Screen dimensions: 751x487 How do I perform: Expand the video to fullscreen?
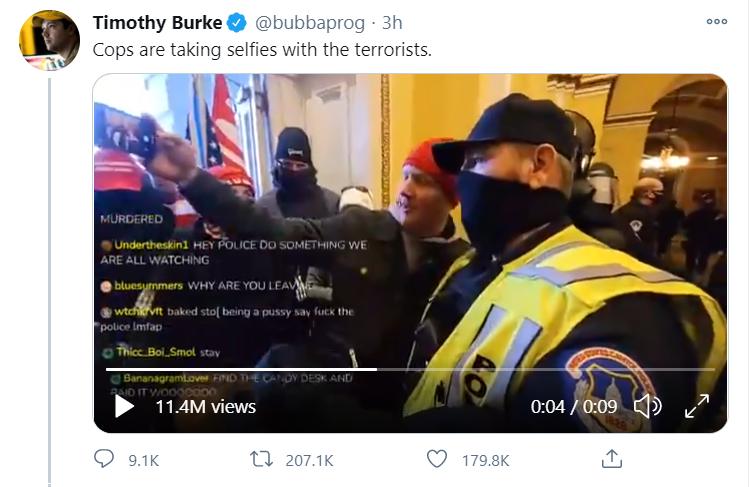click(697, 407)
